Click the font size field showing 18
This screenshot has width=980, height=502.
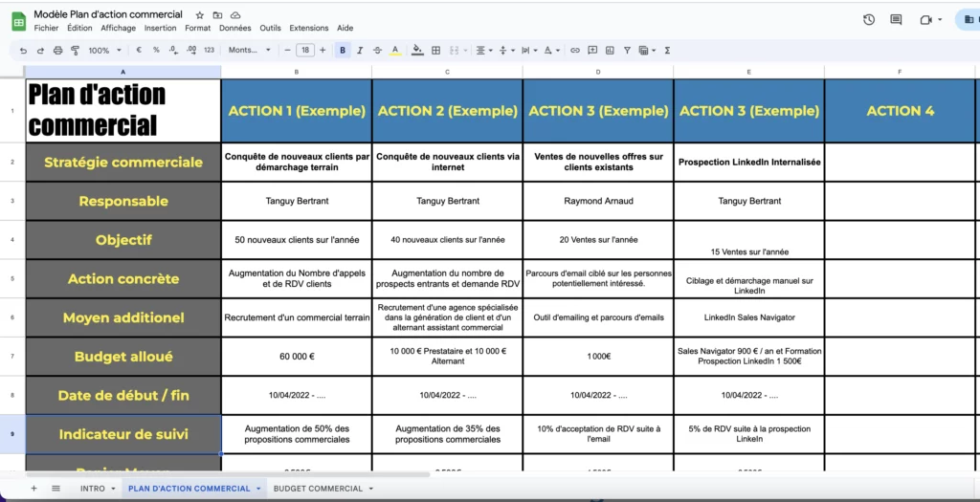(x=305, y=51)
